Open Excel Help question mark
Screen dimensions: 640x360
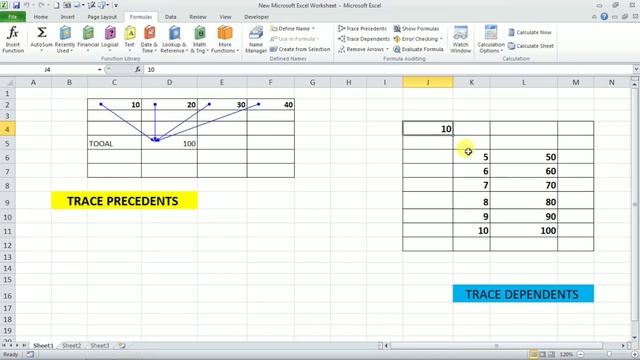click(604, 17)
